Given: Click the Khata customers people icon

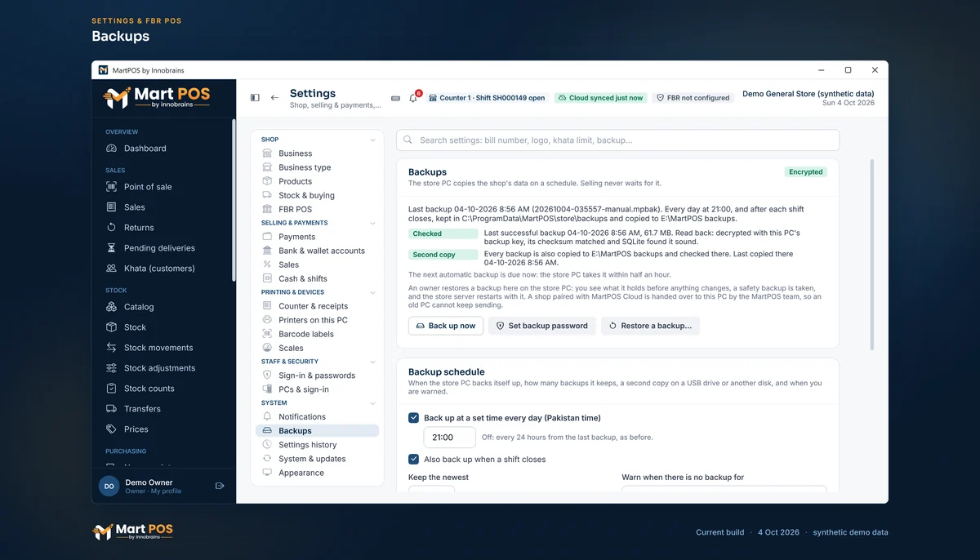Looking at the screenshot, I should [112, 269].
